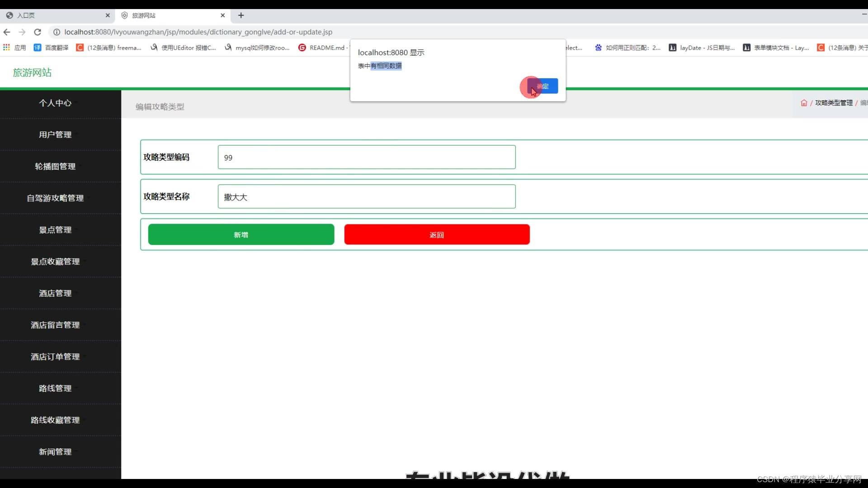Viewport: 868px width, 488px height.
Task: Open the 百度翻译 bookmark
Action: pyautogui.click(x=51, y=47)
